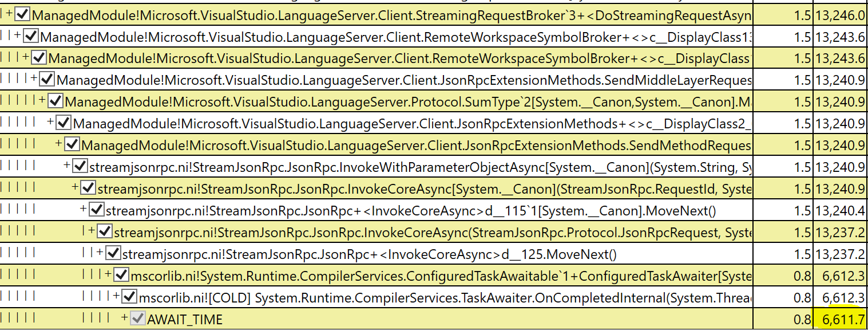Select the JsonRpcExtensionMethods.SendMethodReques row text
Image resolution: width=868 pixels, height=330 pixels.
tap(416, 146)
